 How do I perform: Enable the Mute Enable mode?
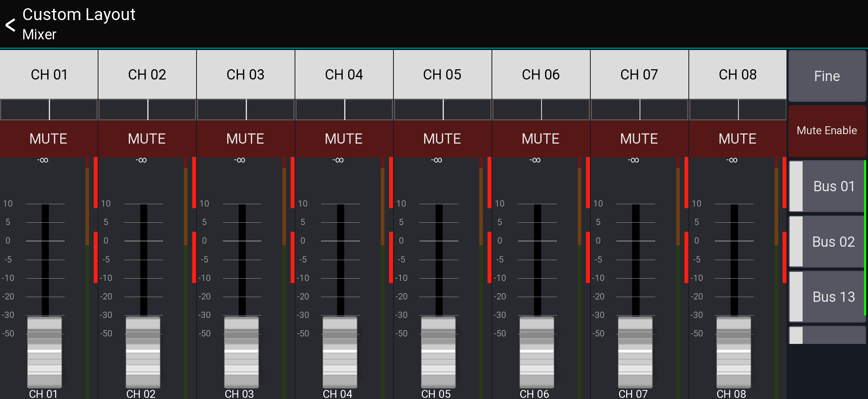point(827,130)
